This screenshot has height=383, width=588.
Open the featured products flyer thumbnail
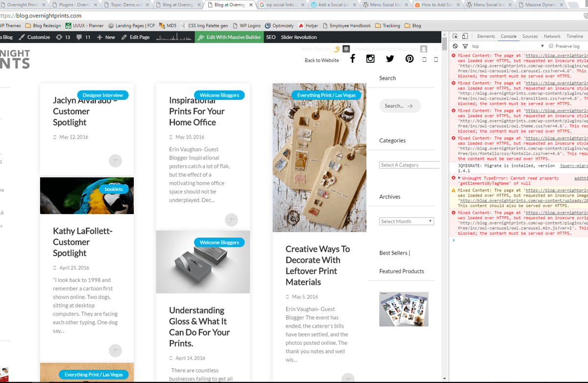404,309
